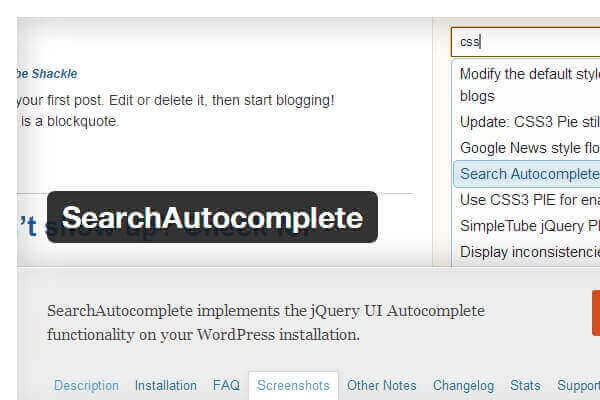Image resolution: width=600 pixels, height=400 pixels.
Task: Select the "Display inconsistencie..." suggestion
Action: [529, 251]
